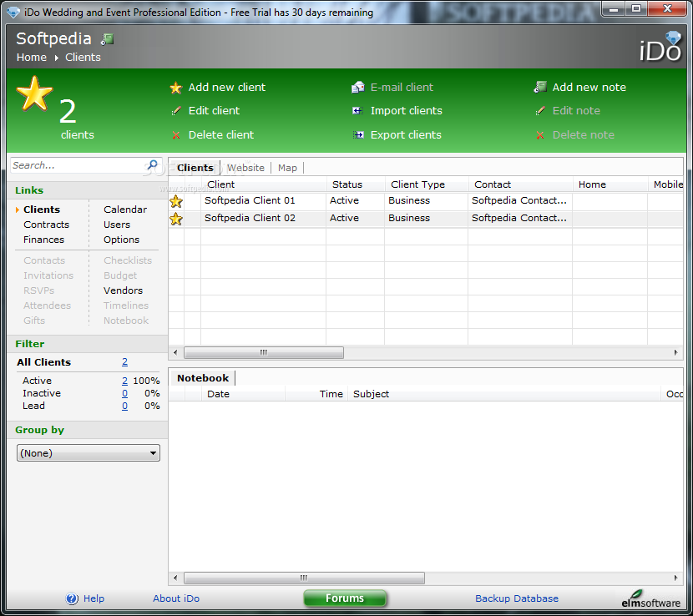This screenshot has width=693, height=616.
Task: Click the Delete client red X icon
Action: click(x=176, y=135)
